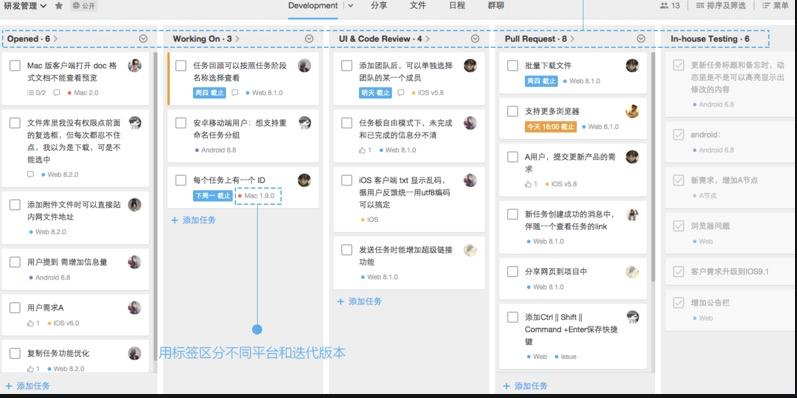Switch to the 分享 tab
The height and width of the screenshot is (398, 797).
tap(379, 6)
